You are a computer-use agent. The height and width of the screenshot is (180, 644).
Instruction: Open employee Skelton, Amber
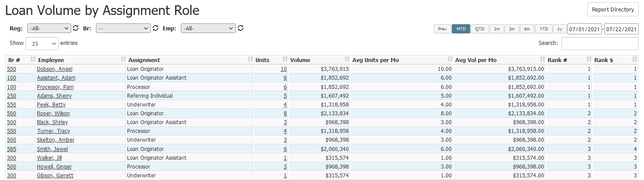tap(55, 140)
